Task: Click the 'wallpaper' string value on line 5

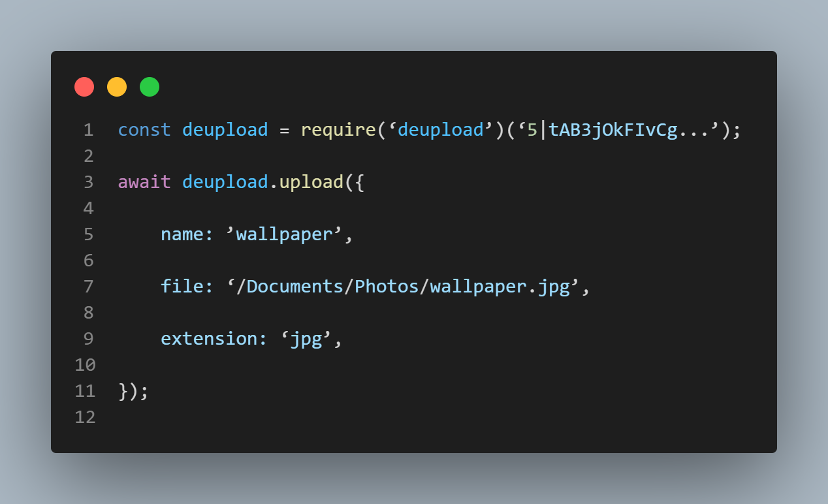Action: [284, 234]
